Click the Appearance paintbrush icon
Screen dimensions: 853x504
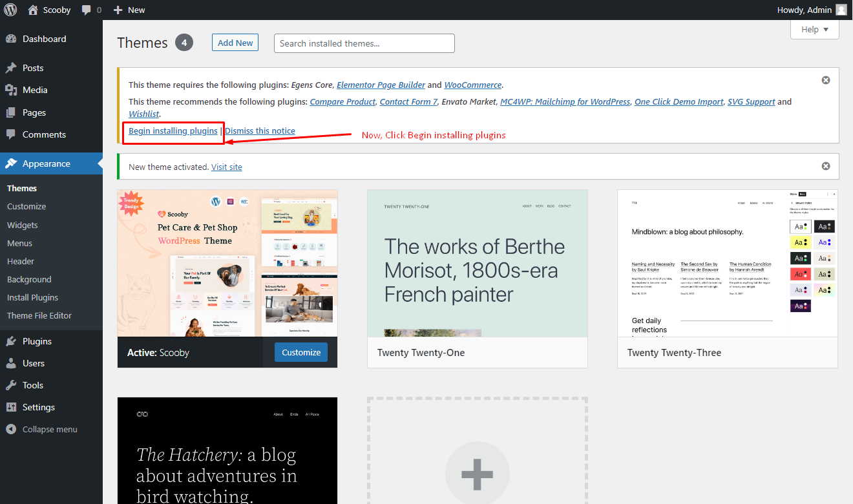coord(11,163)
